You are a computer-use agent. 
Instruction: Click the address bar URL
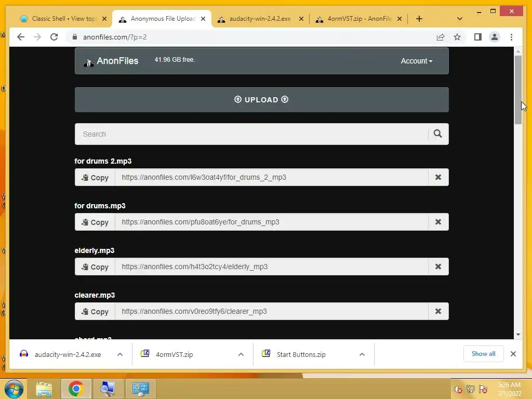click(115, 37)
